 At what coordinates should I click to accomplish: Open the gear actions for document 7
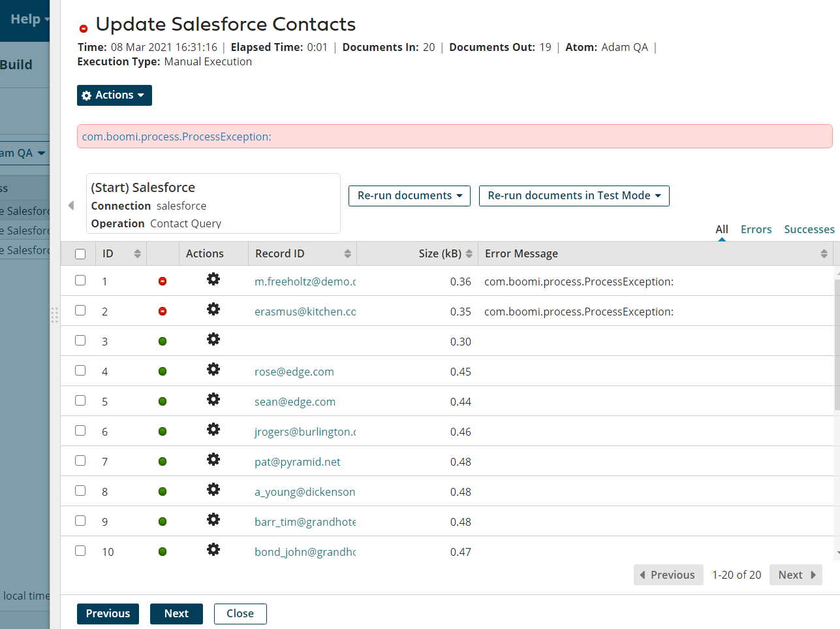click(x=213, y=460)
